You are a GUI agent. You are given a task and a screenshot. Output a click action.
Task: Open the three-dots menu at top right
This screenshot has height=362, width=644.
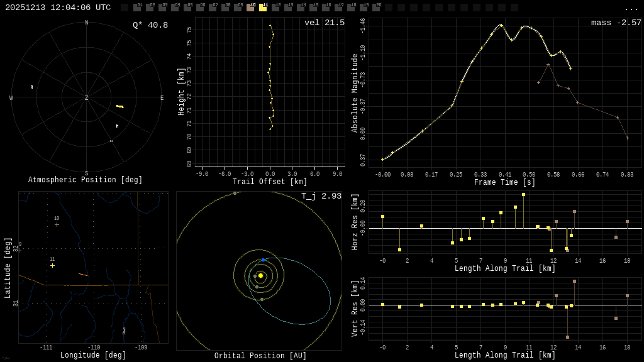pos(631,9)
